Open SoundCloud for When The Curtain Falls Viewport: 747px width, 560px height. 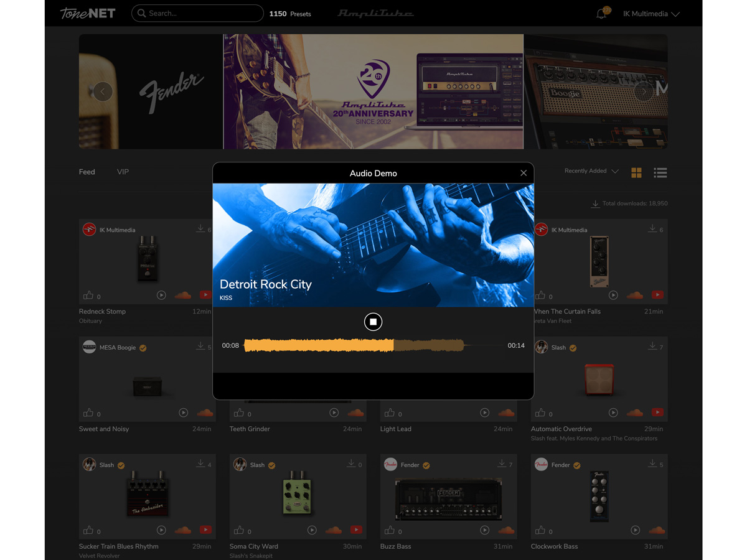[x=635, y=296]
